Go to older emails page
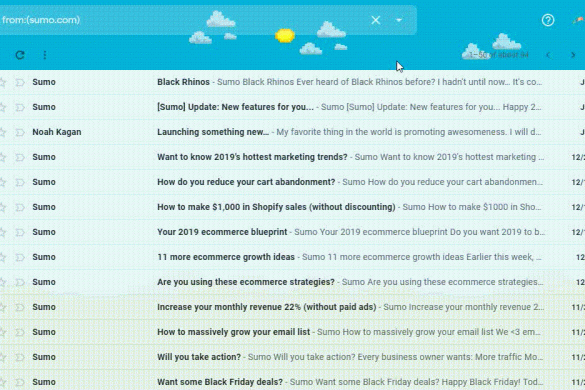The width and height of the screenshot is (585, 390). 573,55
